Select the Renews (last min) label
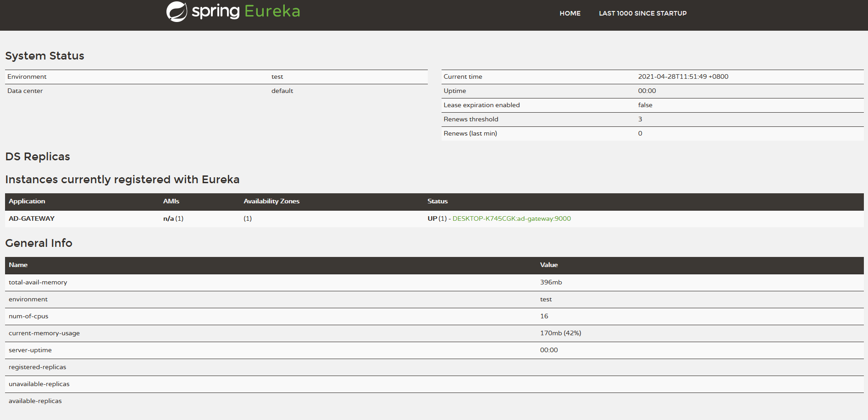868x420 pixels. tap(470, 133)
